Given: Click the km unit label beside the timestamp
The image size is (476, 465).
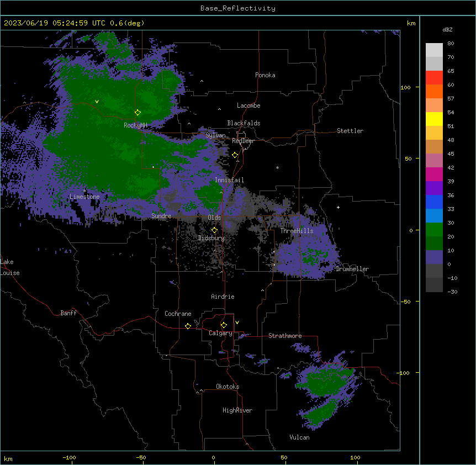Looking at the screenshot, I should (x=411, y=23).
